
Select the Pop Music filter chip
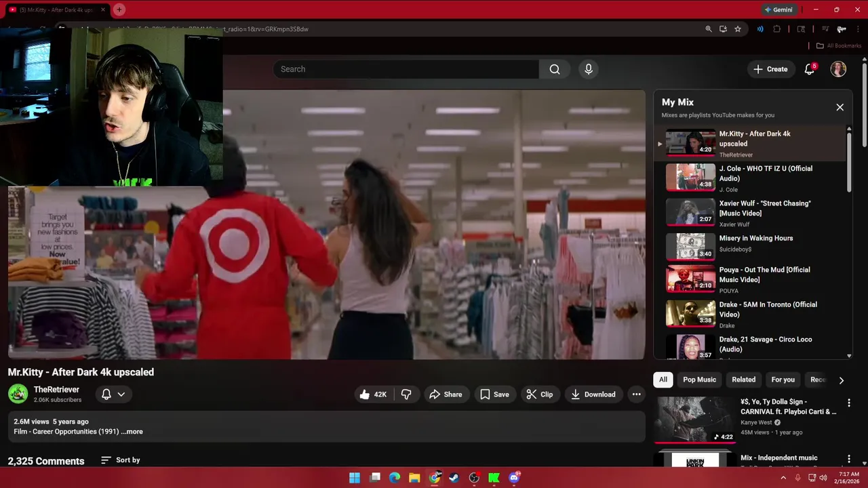click(699, 380)
